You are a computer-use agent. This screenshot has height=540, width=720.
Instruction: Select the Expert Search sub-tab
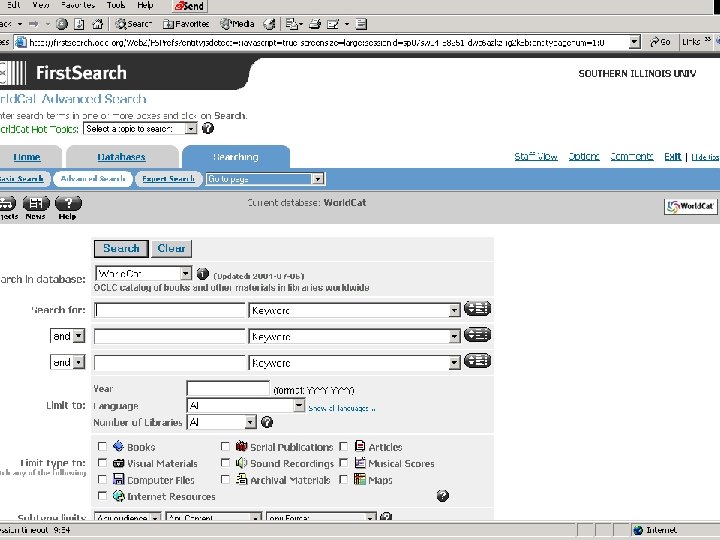point(168,179)
